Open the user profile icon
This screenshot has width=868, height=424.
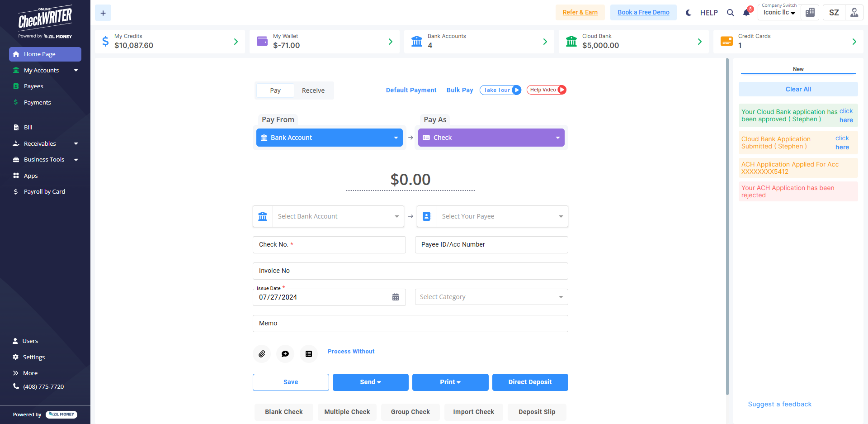854,13
